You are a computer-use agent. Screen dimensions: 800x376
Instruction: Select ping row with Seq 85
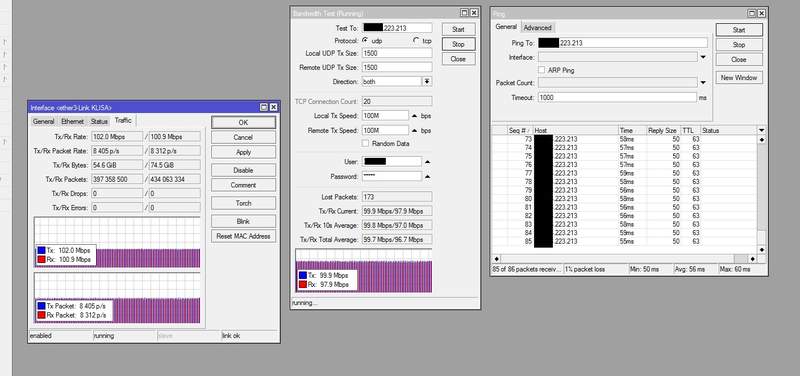625,241
